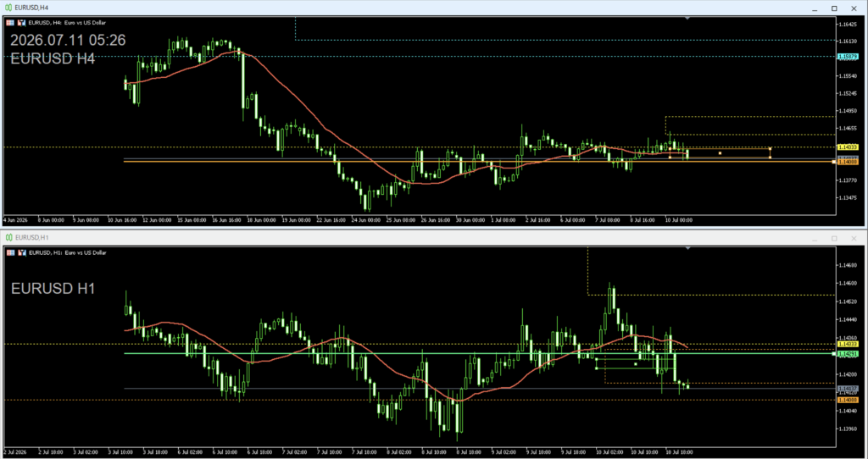Screen dimensions: 868x459
Task: Click the green 1.14291 price label on H1
Action: pyautogui.click(x=848, y=353)
